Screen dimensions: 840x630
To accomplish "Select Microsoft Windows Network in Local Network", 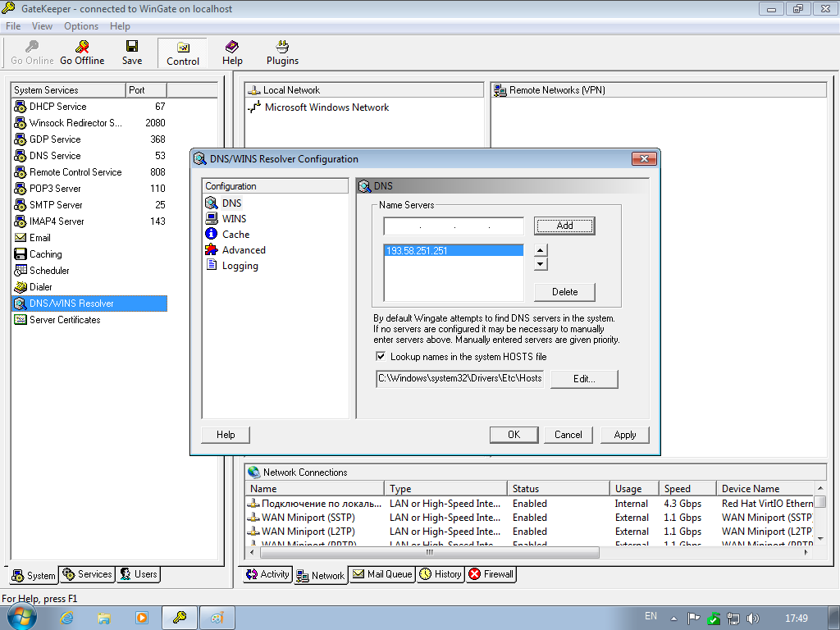I will [x=319, y=107].
